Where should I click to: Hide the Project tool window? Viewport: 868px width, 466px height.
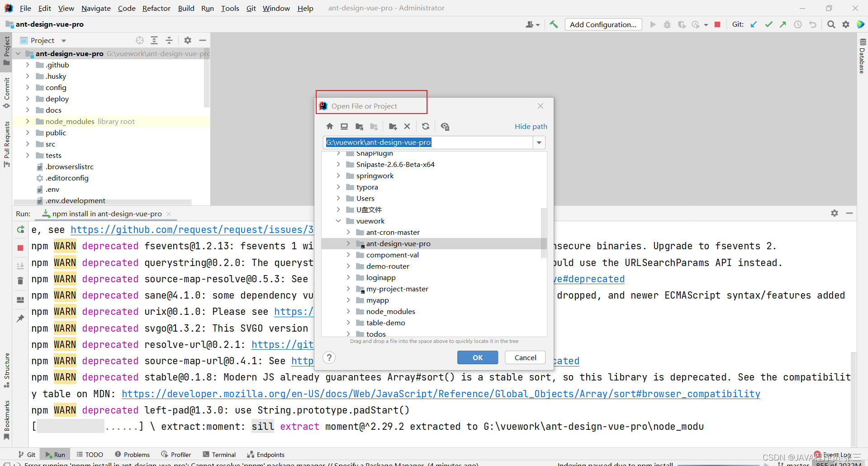[x=203, y=40]
